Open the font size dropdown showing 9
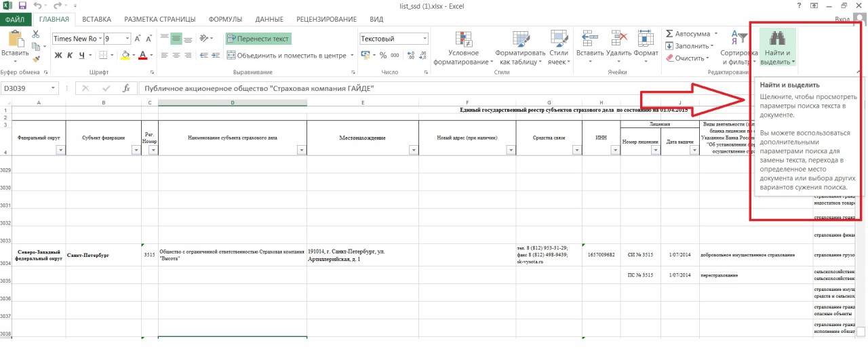The image size is (868, 360). 127,39
